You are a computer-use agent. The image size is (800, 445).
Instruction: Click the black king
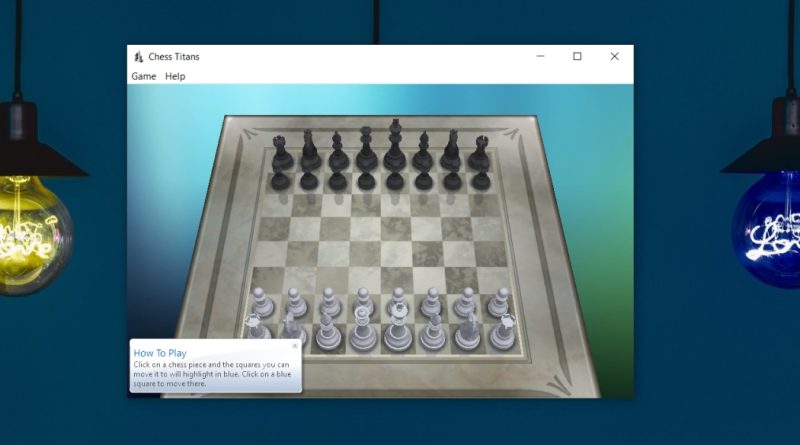tap(395, 145)
